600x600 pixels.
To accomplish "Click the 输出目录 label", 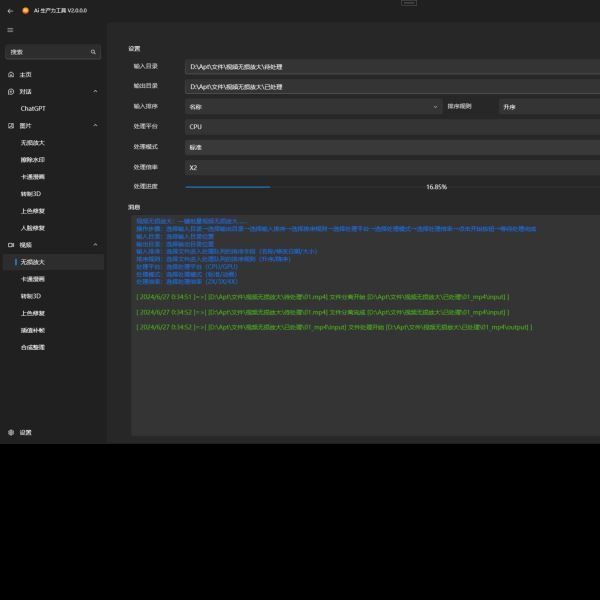I will tap(145, 86).
